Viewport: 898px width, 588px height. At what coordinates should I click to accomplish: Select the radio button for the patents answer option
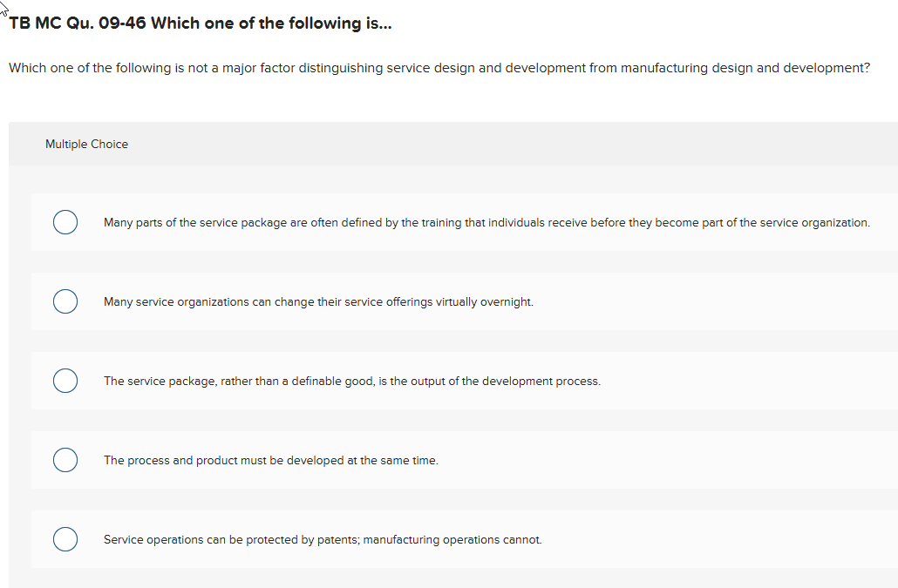click(65, 539)
